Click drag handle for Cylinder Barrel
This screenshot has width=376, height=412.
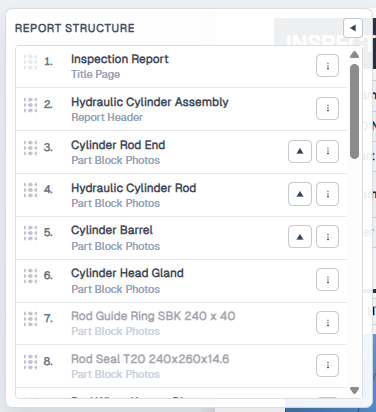pyautogui.click(x=30, y=233)
